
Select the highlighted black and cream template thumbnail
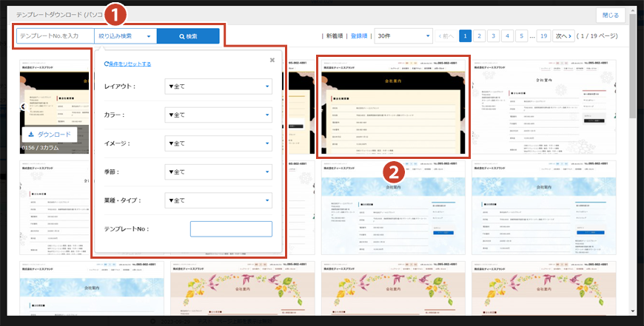(x=393, y=107)
